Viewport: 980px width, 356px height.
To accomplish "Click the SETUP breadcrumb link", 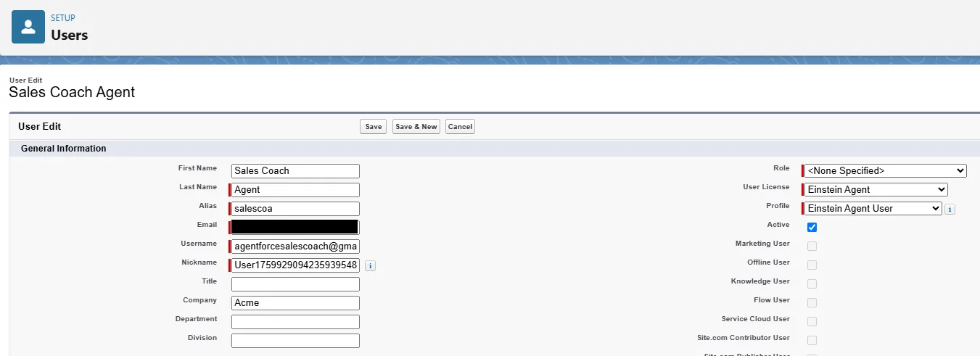I will (63, 18).
